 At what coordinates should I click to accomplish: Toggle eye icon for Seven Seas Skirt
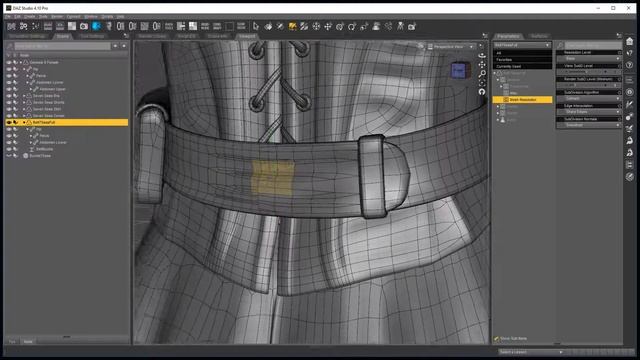point(9,109)
